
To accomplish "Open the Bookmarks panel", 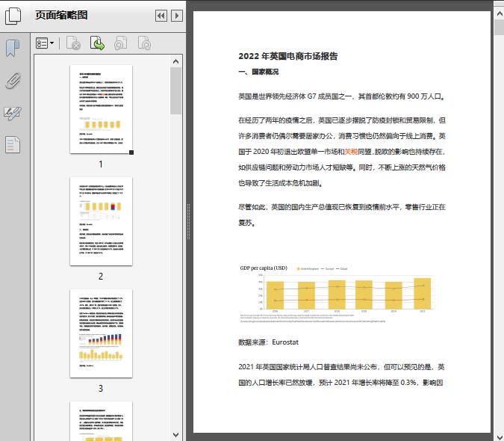I will coord(13,49).
